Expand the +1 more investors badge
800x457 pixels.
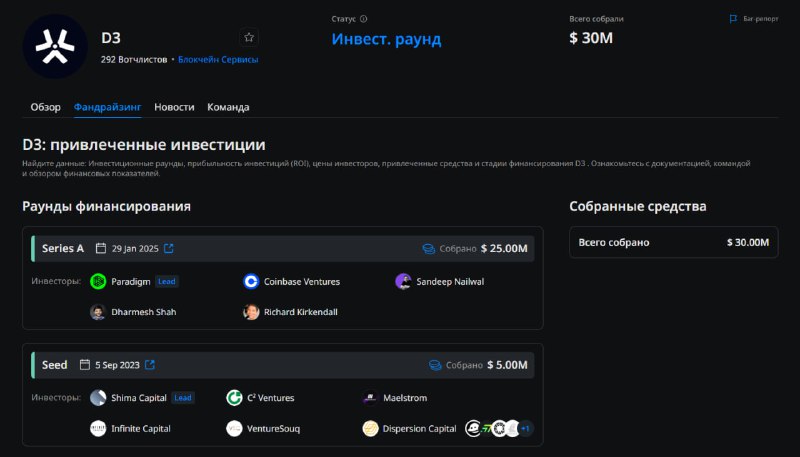coord(526,428)
